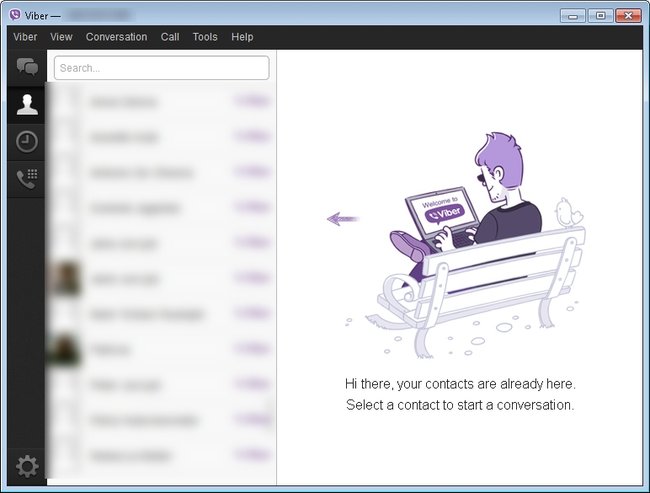Screen dimensions: 650x493
Task: Open the dial pad phone icon
Action: click(x=27, y=179)
